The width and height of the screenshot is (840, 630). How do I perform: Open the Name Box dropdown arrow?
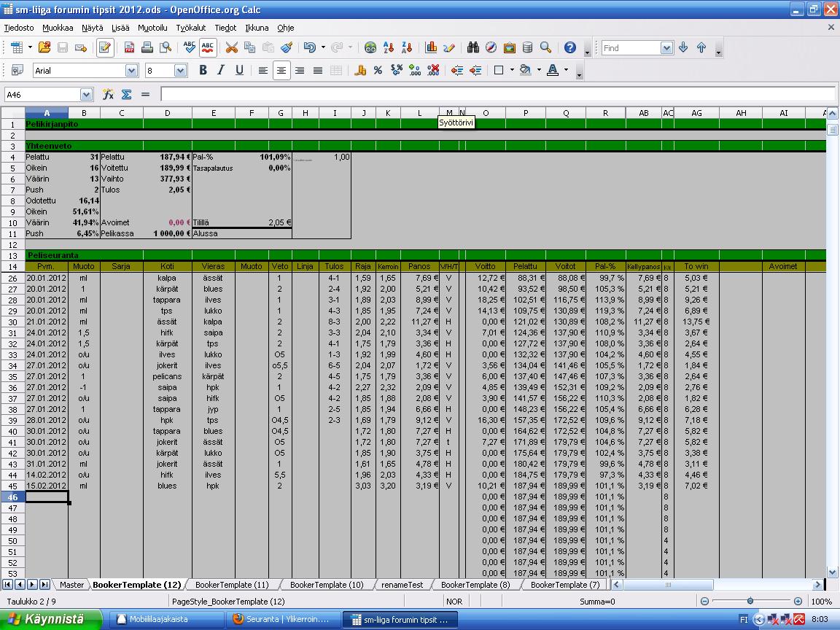click(86, 94)
